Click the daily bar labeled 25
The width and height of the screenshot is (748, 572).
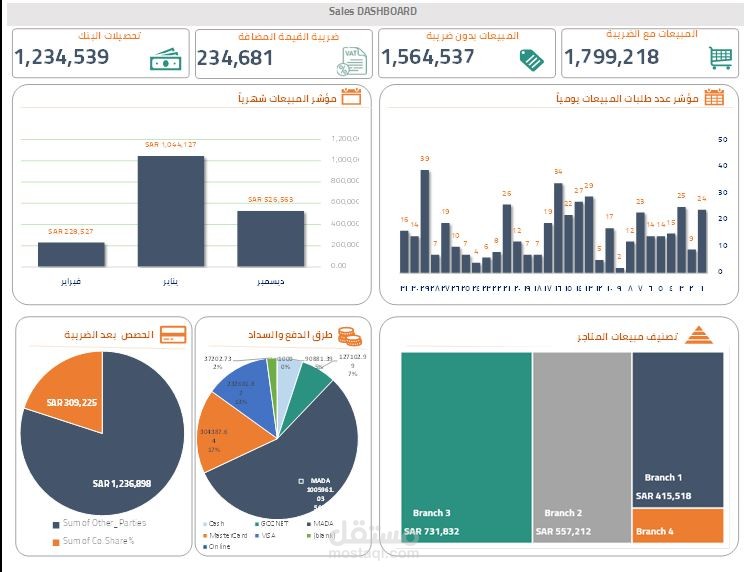681,240
